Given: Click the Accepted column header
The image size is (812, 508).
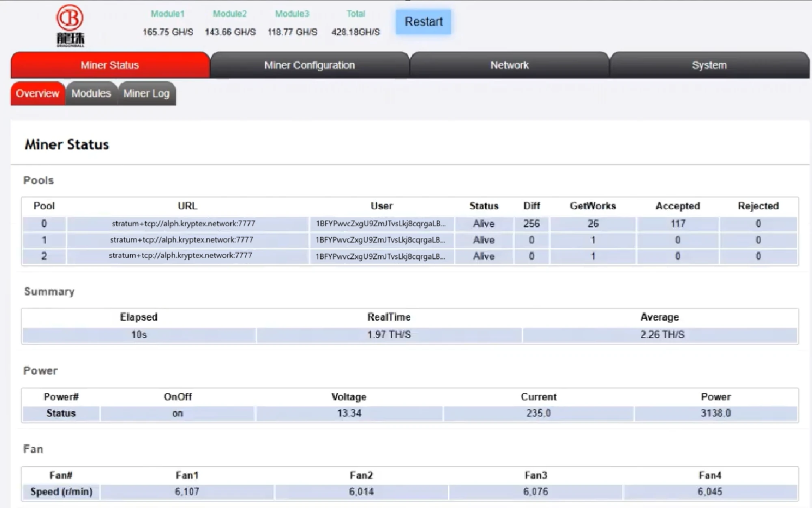Looking at the screenshot, I should pyautogui.click(x=678, y=206).
